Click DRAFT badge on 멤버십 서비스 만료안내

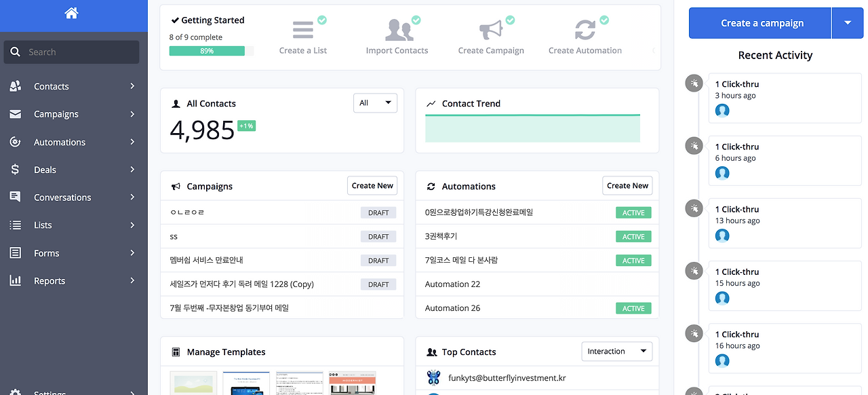[x=378, y=260]
